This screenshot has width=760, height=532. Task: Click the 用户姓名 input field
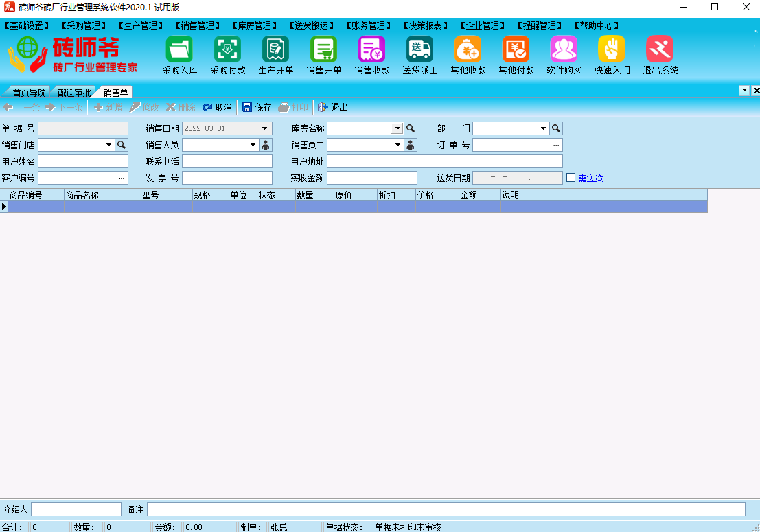point(83,161)
